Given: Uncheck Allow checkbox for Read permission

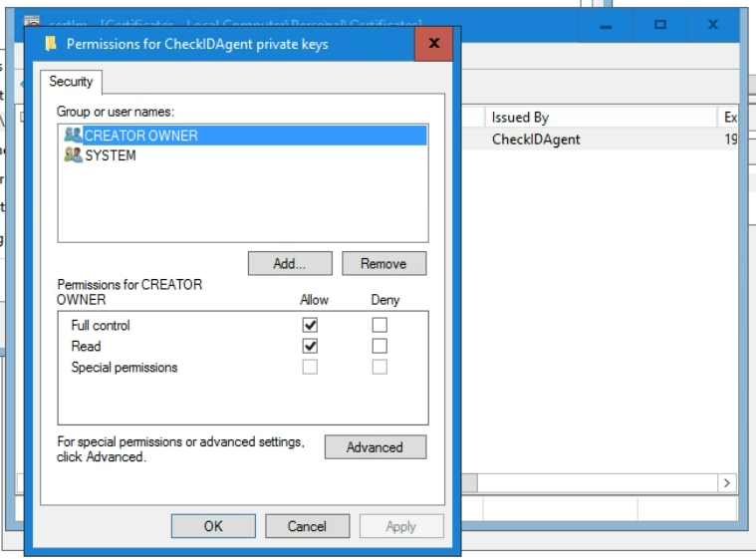Looking at the screenshot, I should [310, 346].
